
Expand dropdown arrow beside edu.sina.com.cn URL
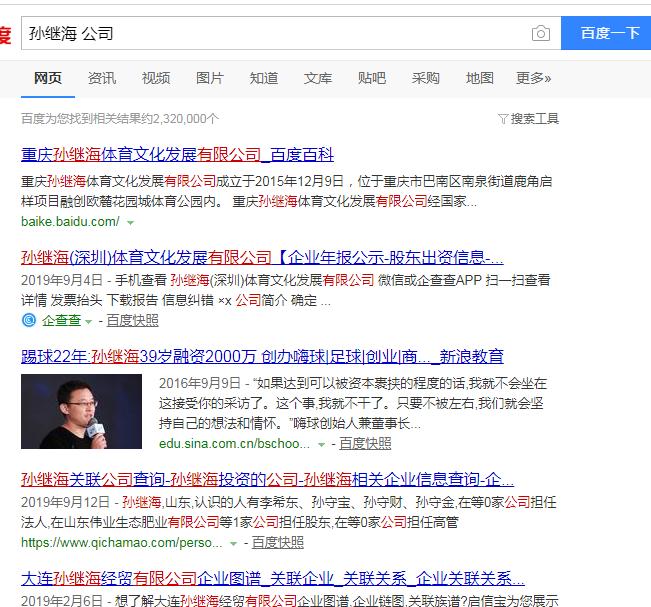coord(321,445)
